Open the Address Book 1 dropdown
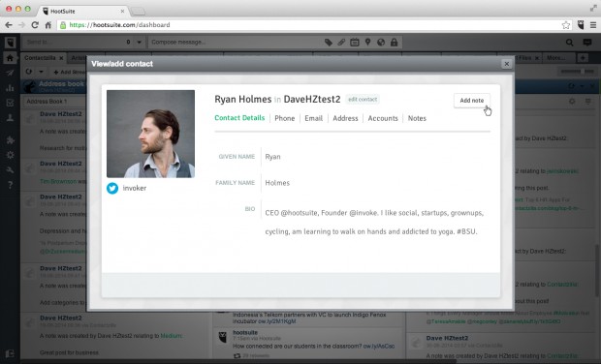Screen dimensions: 601x364 click(54, 102)
